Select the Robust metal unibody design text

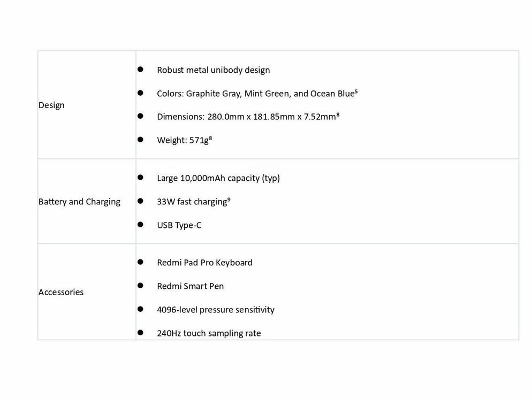point(213,70)
